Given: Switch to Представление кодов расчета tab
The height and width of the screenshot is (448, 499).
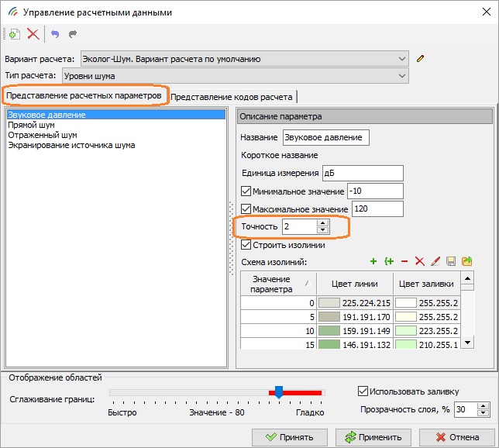Looking at the screenshot, I should (232, 97).
